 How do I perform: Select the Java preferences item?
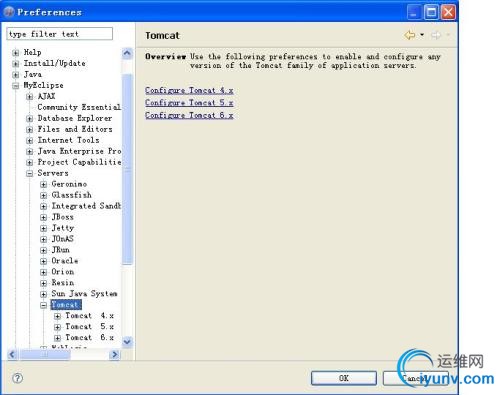(x=33, y=74)
